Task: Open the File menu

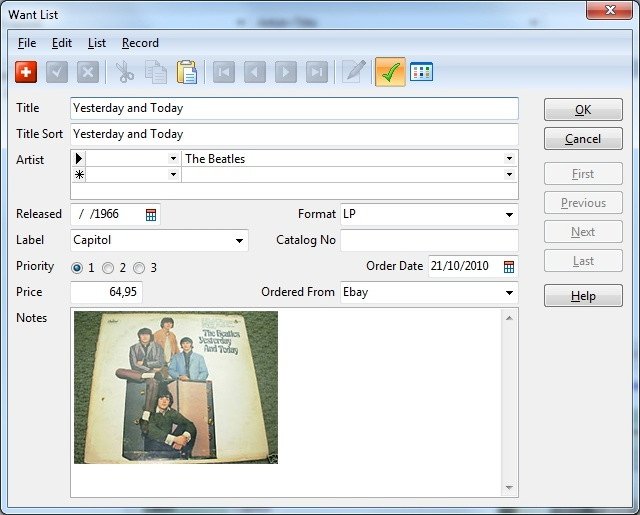Action: click(27, 43)
